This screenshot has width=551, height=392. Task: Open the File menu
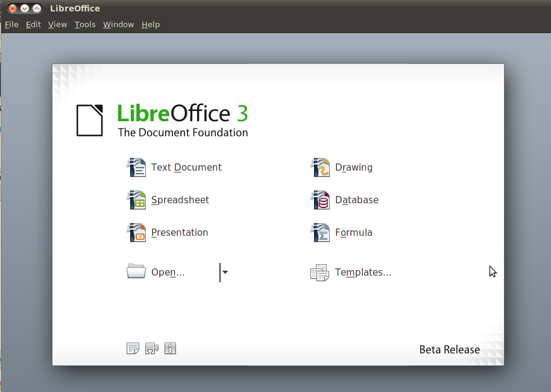pos(11,24)
